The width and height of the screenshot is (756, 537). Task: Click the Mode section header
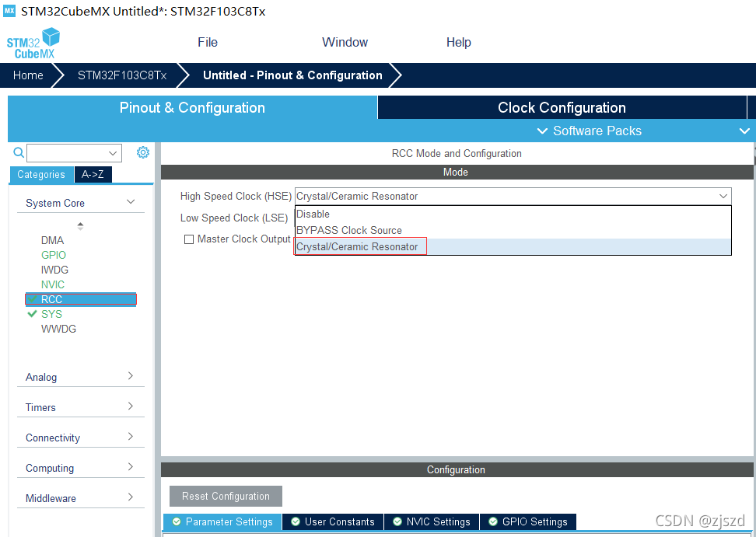point(457,172)
